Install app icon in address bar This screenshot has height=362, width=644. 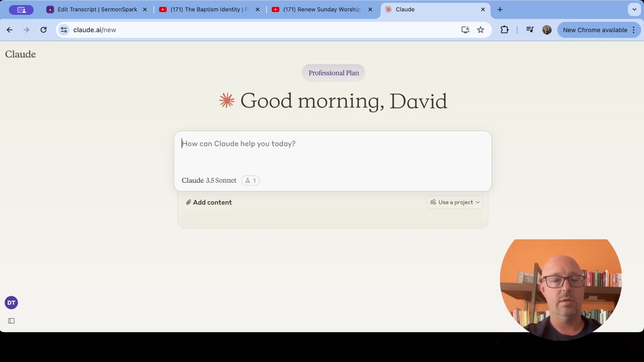(465, 30)
